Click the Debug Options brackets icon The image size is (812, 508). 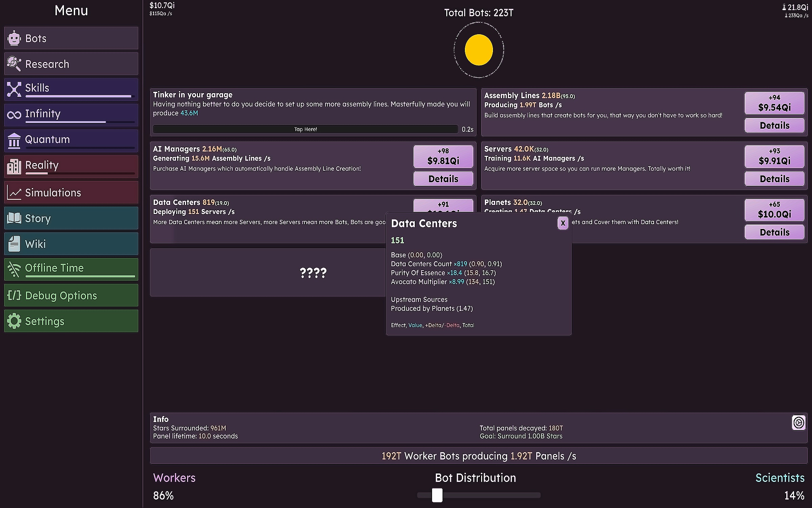coord(14,295)
